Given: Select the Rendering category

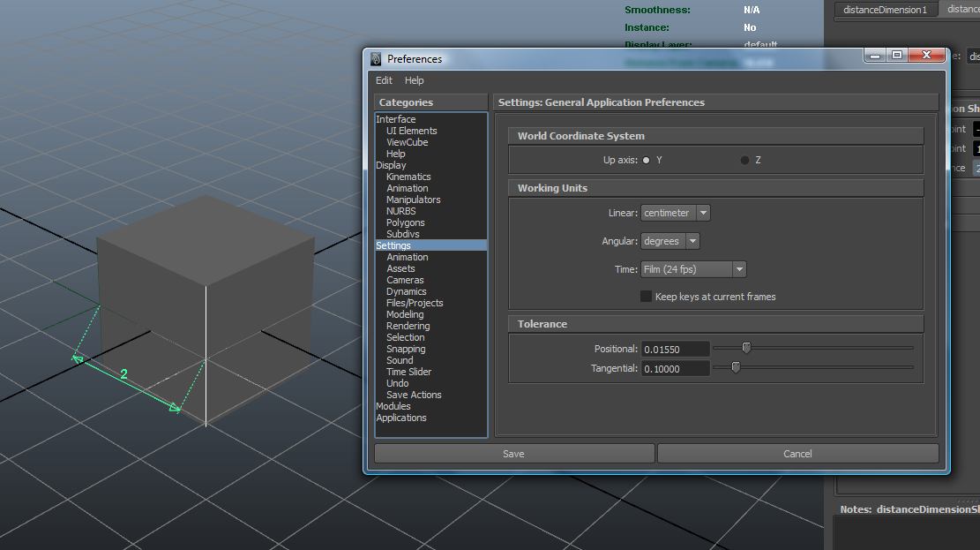Looking at the screenshot, I should click(x=408, y=325).
